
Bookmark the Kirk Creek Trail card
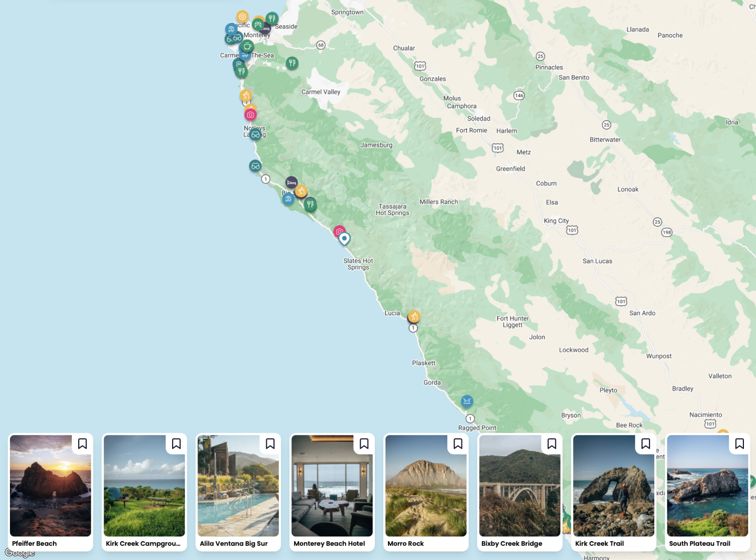646,444
